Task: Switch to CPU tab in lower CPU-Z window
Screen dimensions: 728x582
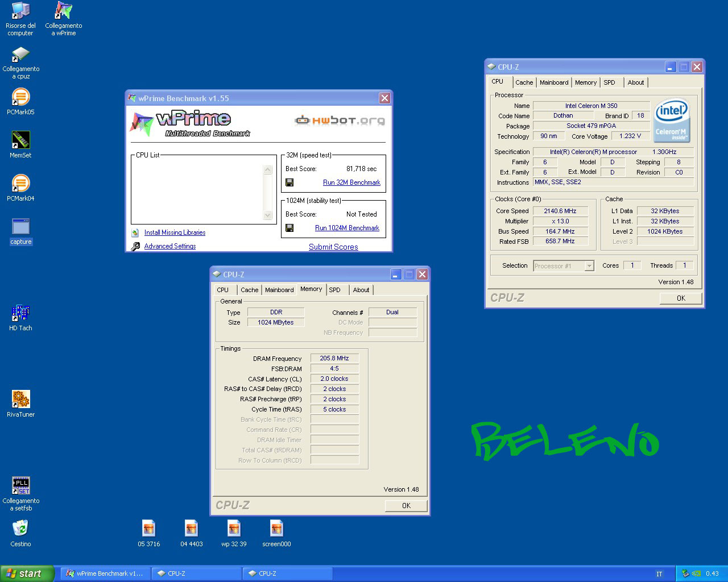Action: [223, 290]
